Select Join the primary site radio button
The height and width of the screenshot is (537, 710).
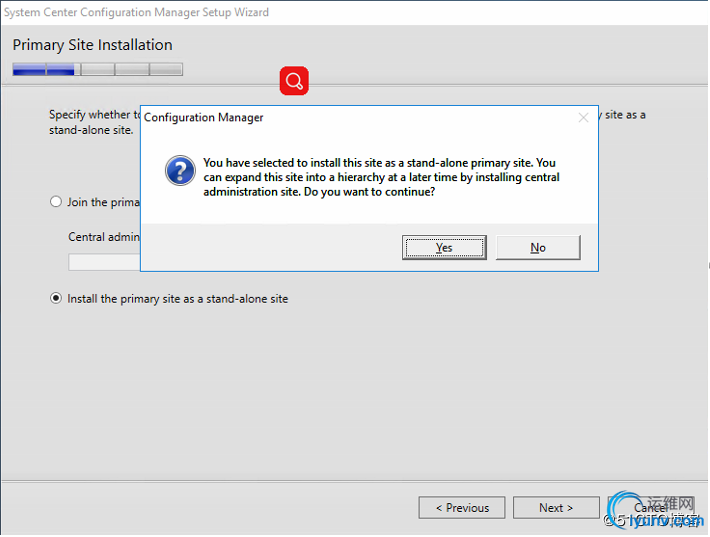[56, 201]
